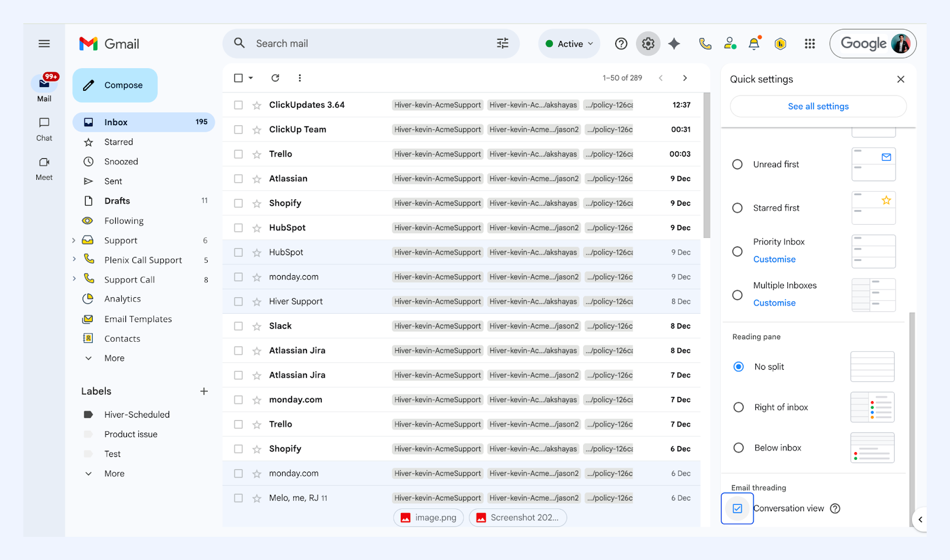Expand the Support folder
Viewport: 950px width, 560px height.
74,240
